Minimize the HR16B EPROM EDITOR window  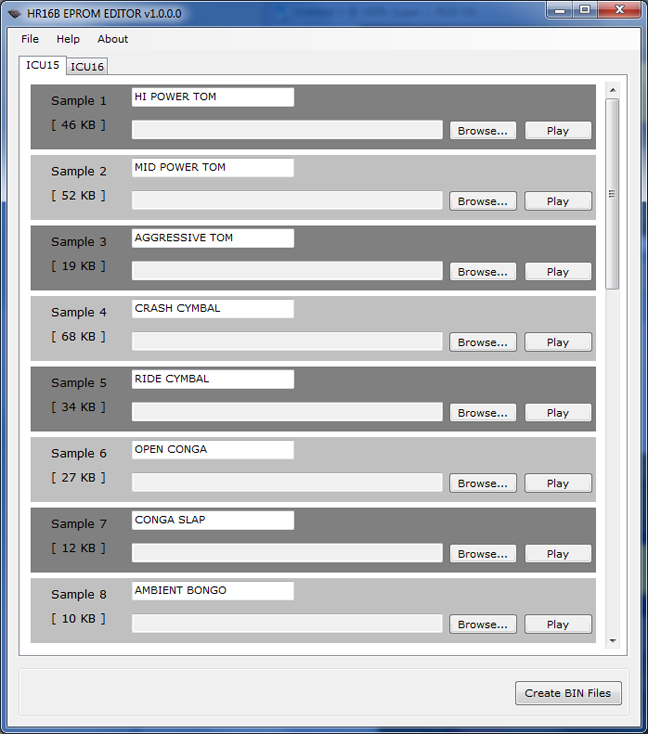[560, 9]
